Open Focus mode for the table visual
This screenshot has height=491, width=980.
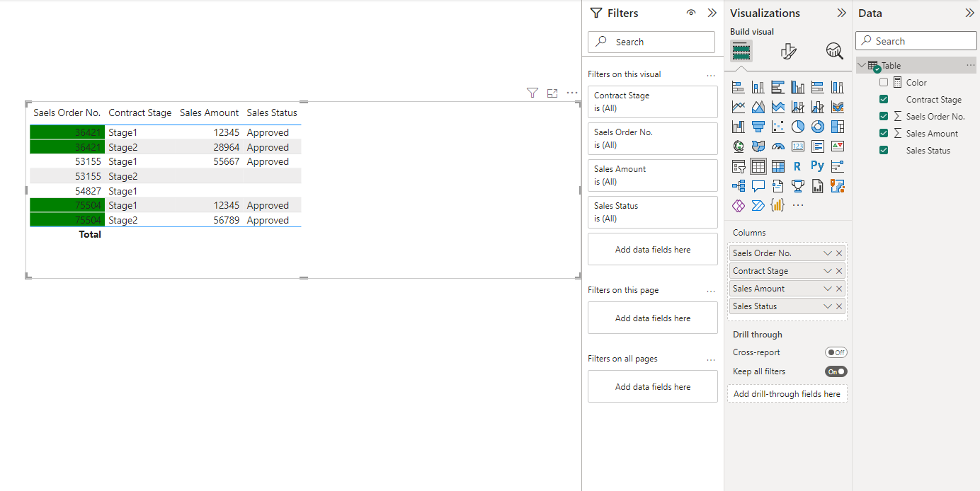[552, 93]
